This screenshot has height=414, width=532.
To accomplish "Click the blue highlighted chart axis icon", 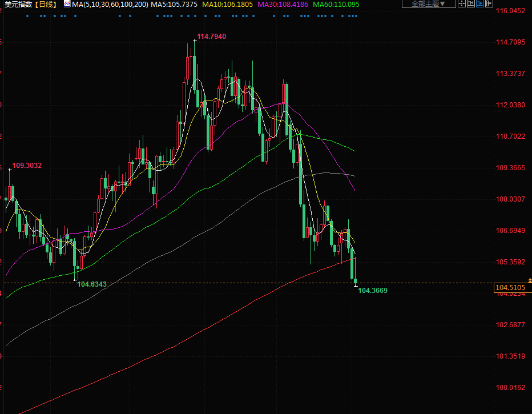I will click(480, 3).
